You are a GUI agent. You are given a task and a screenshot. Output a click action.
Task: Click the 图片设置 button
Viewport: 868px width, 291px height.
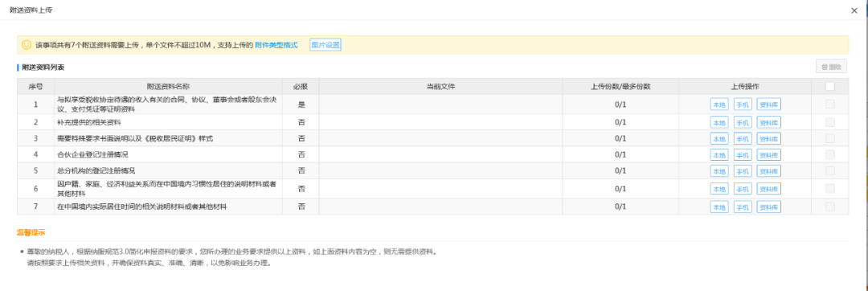click(x=325, y=45)
